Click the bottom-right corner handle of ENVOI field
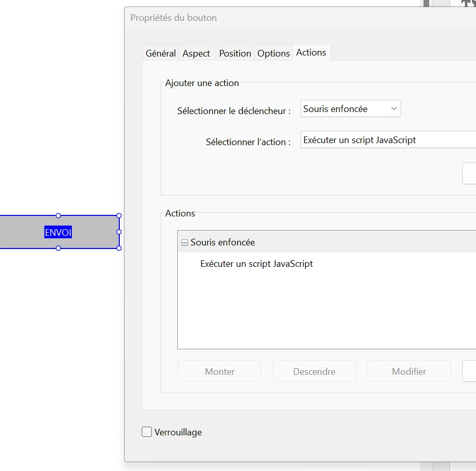The image size is (476, 471). pos(119,248)
